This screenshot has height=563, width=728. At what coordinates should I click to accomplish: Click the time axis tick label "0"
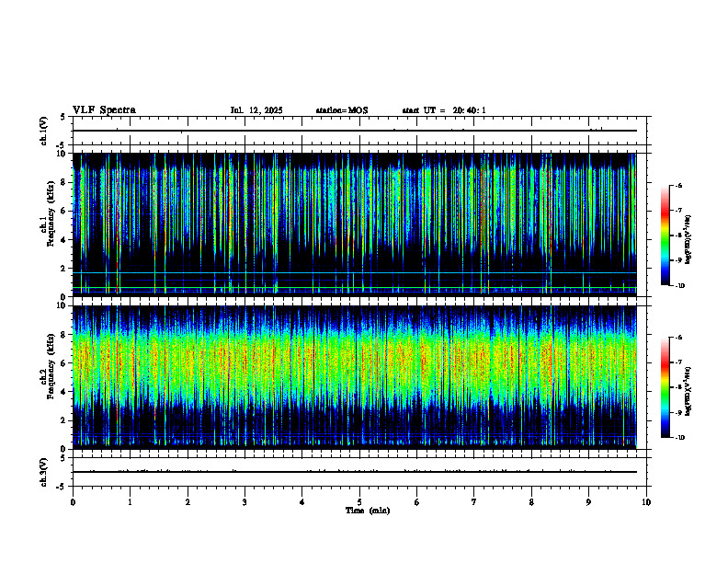(x=73, y=502)
